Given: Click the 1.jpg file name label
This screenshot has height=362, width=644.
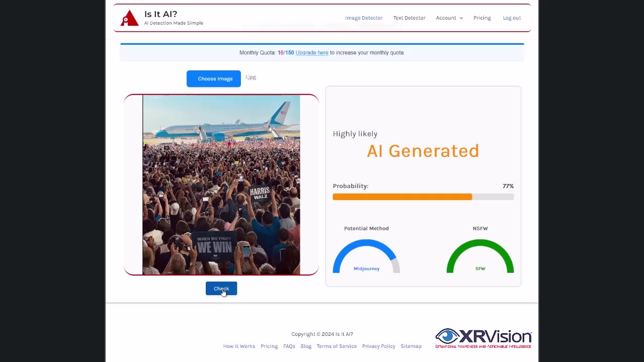Looking at the screenshot, I should point(251,77).
